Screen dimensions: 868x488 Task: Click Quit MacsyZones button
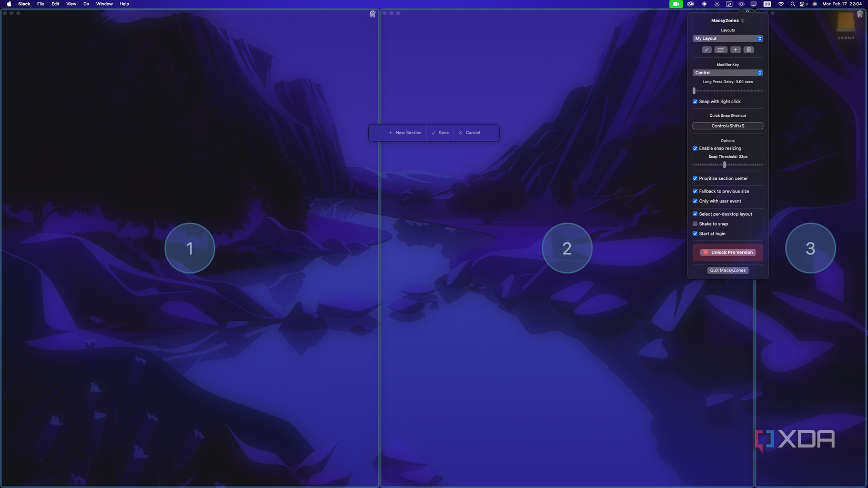[728, 270]
